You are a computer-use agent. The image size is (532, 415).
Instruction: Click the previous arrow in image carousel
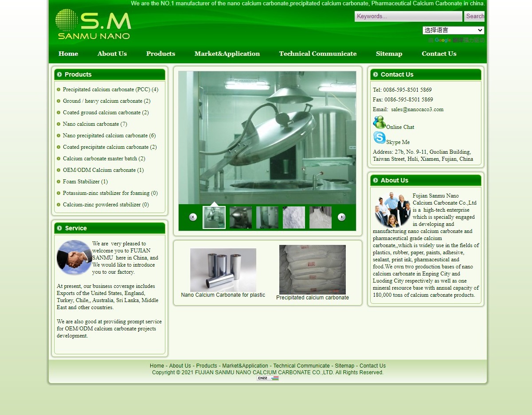coord(193,217)
